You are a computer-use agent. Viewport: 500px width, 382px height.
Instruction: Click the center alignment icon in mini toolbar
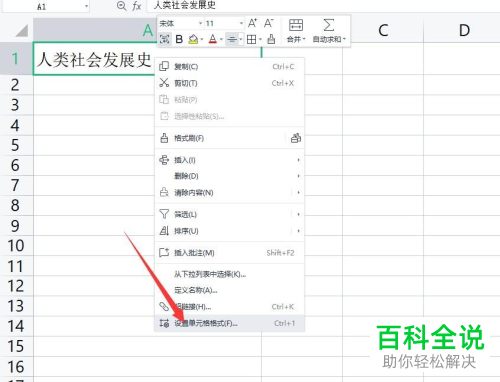point(232,39)
